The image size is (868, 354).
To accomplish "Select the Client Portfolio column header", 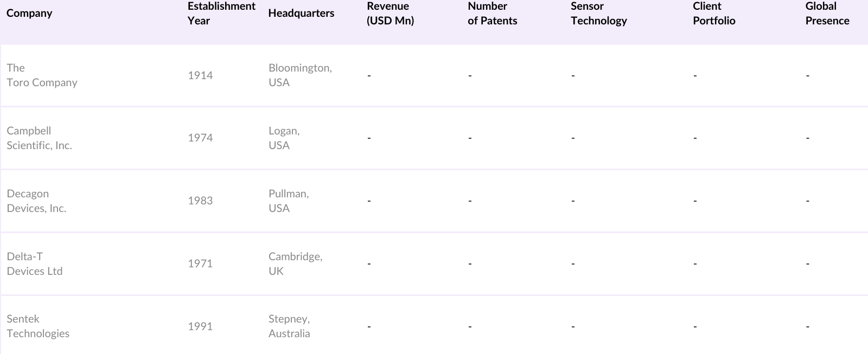I will tap(714, 14).
